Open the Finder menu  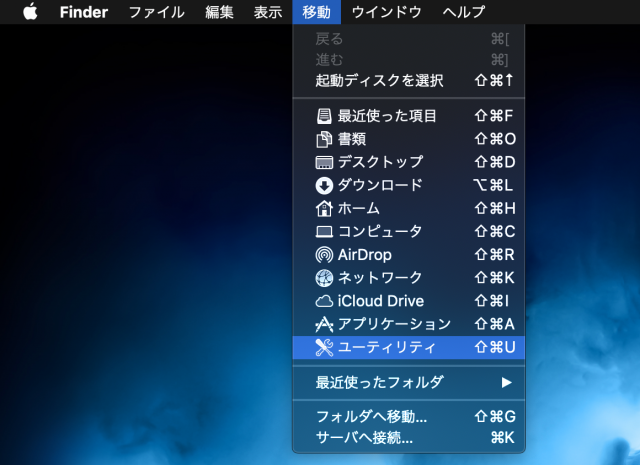tap(84, 12)
